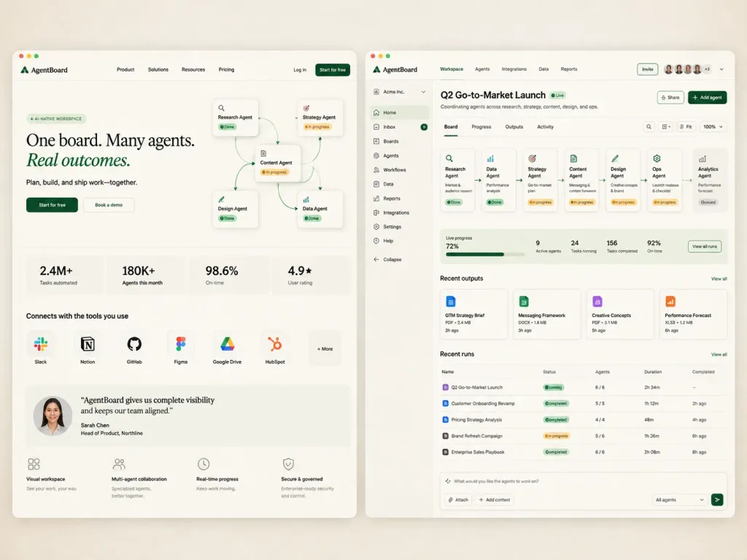
Task: Collapse the dashboard sidebar
Action: point(388,260)
